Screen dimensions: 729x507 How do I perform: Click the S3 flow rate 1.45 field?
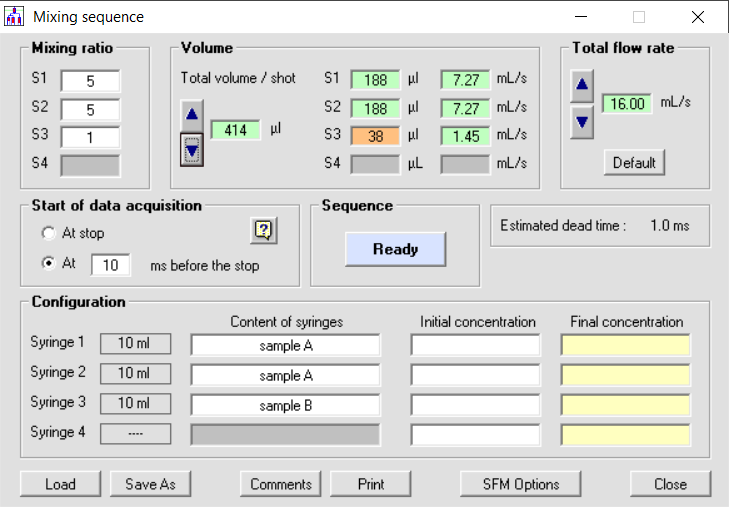465,136
